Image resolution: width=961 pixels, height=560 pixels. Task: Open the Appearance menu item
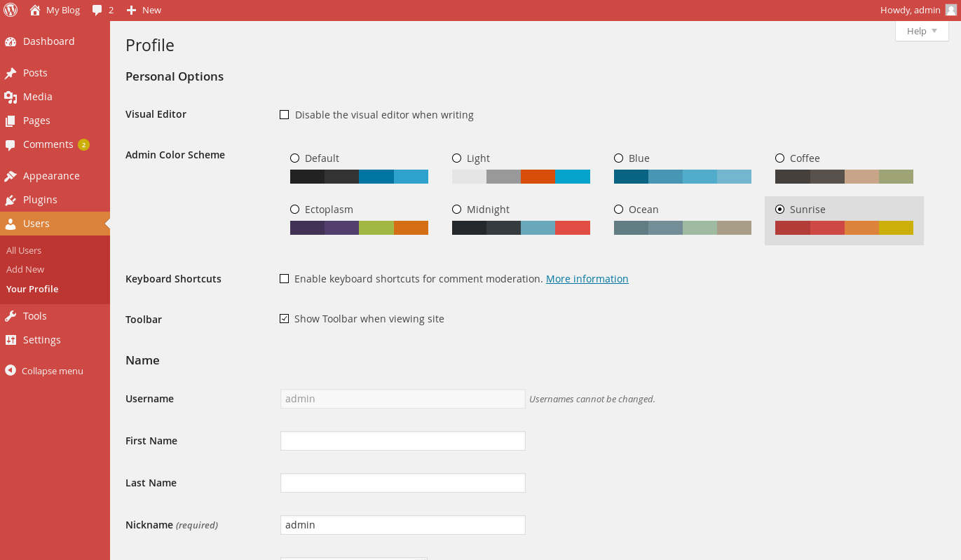tap(55, 176)
